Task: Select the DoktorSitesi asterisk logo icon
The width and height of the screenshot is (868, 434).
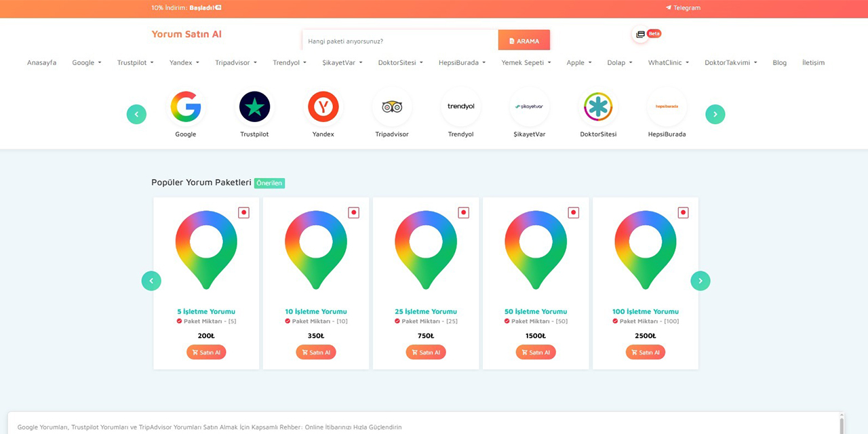Action: click(598, 106)
